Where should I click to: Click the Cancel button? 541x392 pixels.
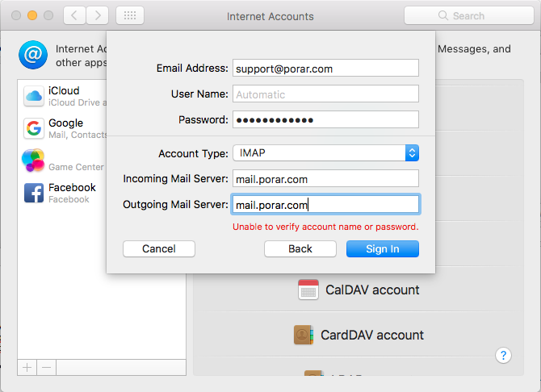coord(159,249)
